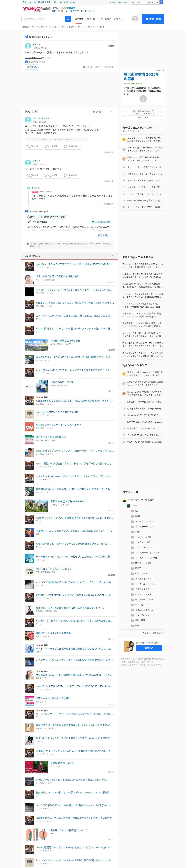The image size is (186, 868).
Task: Click the ログイン link in the header
Action: 56,11
